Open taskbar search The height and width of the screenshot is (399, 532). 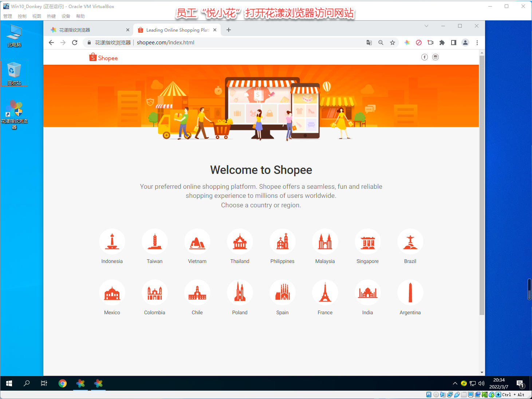(x=27, y=383)
